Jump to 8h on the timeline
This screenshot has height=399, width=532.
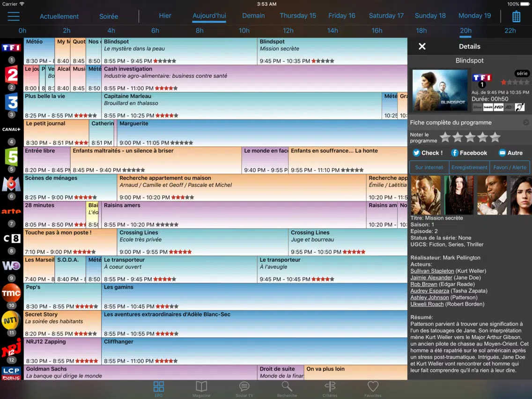tap(199, 30)
